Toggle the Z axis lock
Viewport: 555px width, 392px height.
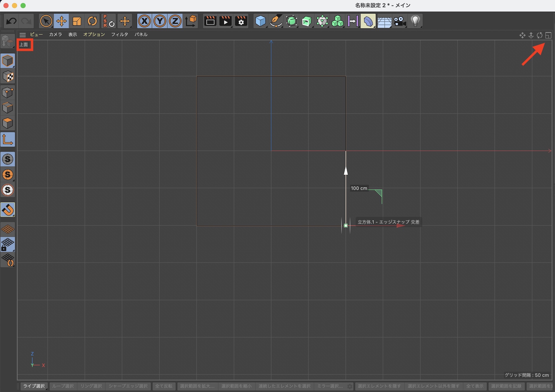(175, 21)
